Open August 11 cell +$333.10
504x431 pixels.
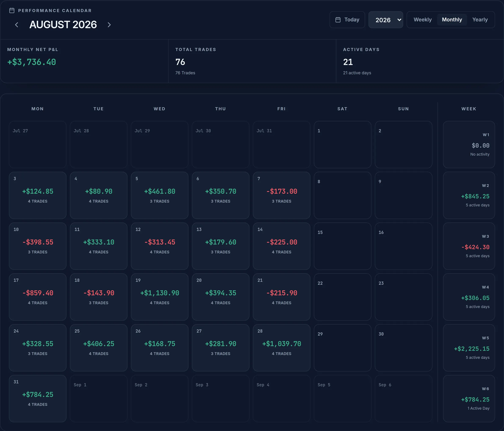98,246
